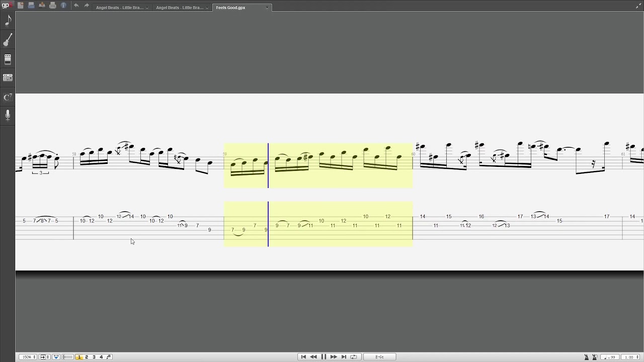The height and width of the screenshot is (362, 644).
Task: Undo the last action
Action: click(x=76, y=6)
